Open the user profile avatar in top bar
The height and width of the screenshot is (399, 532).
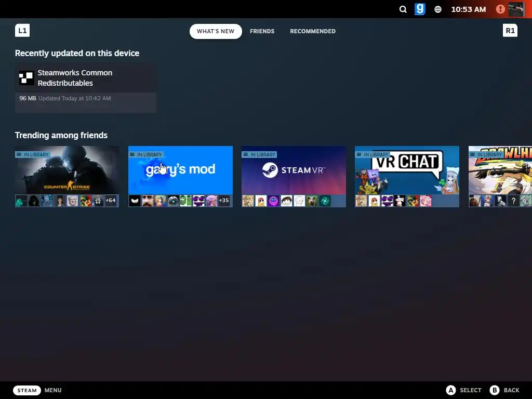coord(516,9)
